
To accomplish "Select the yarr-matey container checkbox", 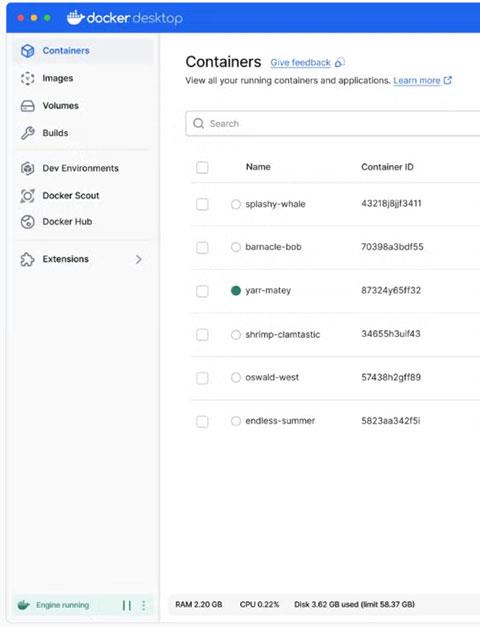I will (x=202, y=291).
